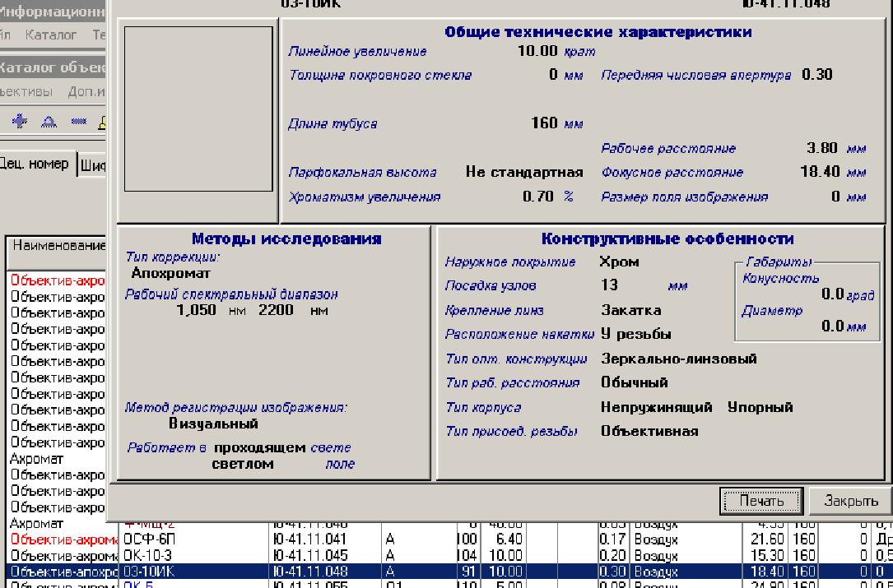Select the highlighted Объектив-апохро list row

62,572
